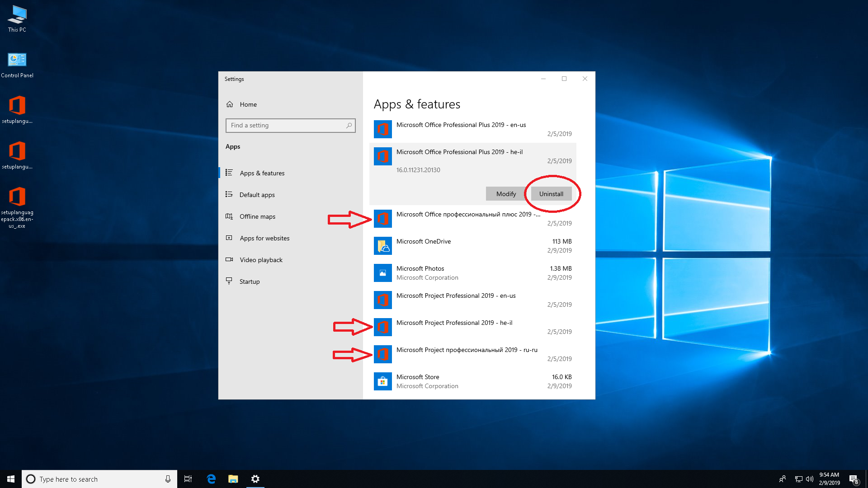Open Video playback settings page
The width and height of the screenshot is (868, 488).
[291, 260]
